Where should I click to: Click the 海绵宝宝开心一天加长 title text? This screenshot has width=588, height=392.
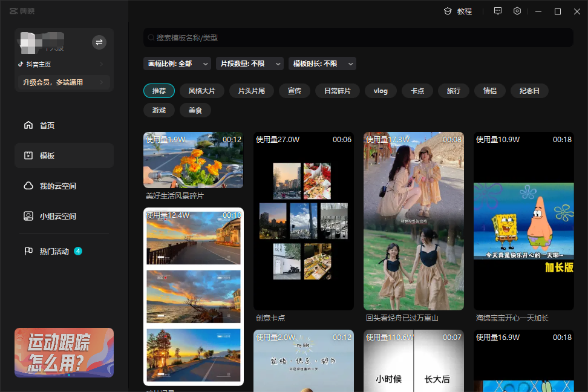[x=512, y=318]
